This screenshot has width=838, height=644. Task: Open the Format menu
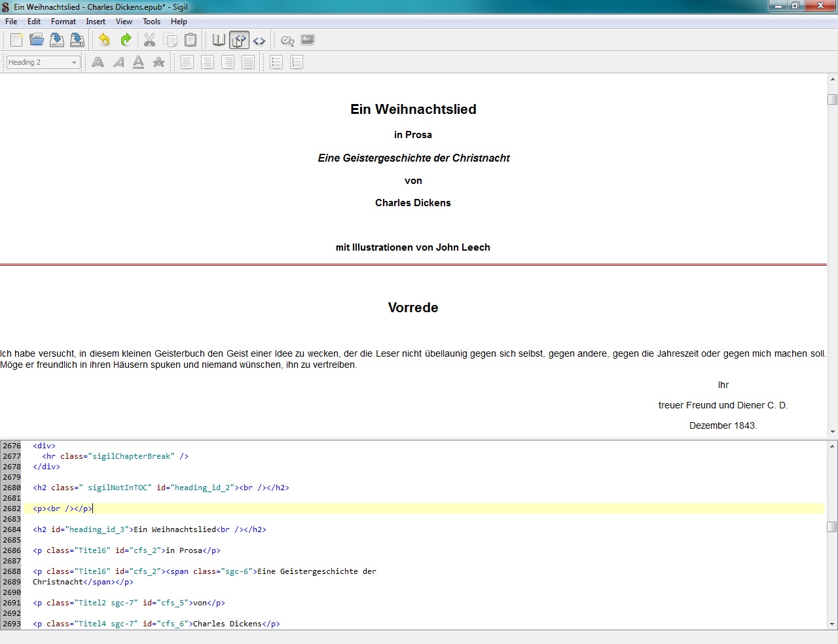click(64, 22)
